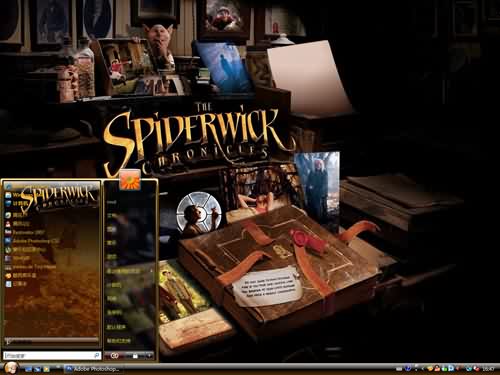The height and width of the screenshot is (375, 500).
Task: Click the Show Desktop quick launch icon
Action: 28,369
